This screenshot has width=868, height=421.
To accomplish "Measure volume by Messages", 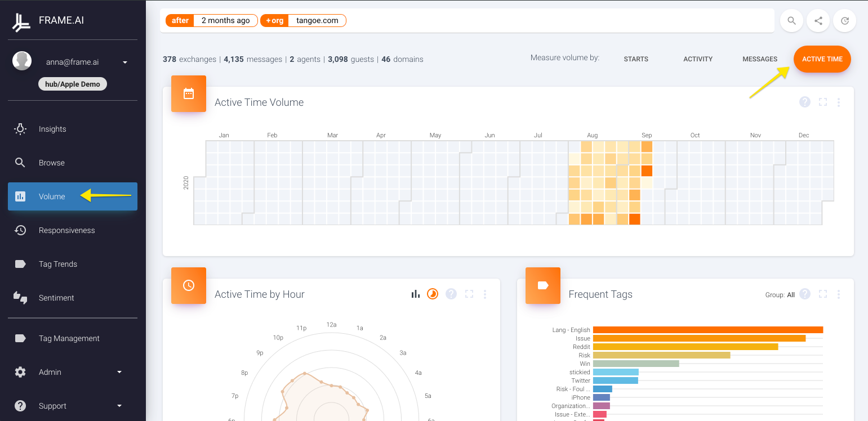I will coord(760,59).
